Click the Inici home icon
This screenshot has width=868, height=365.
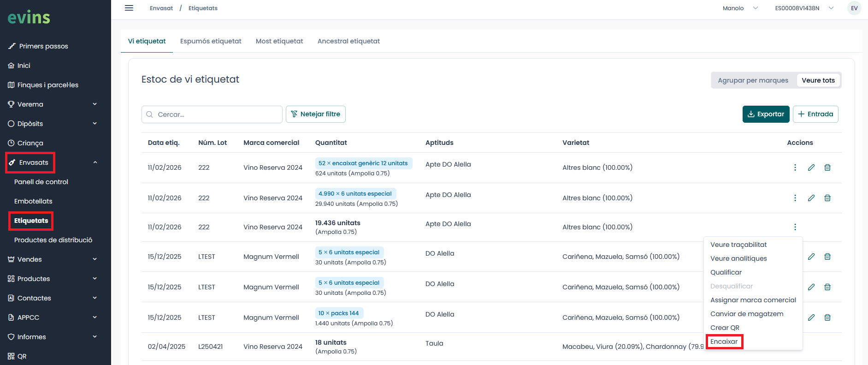11,66
